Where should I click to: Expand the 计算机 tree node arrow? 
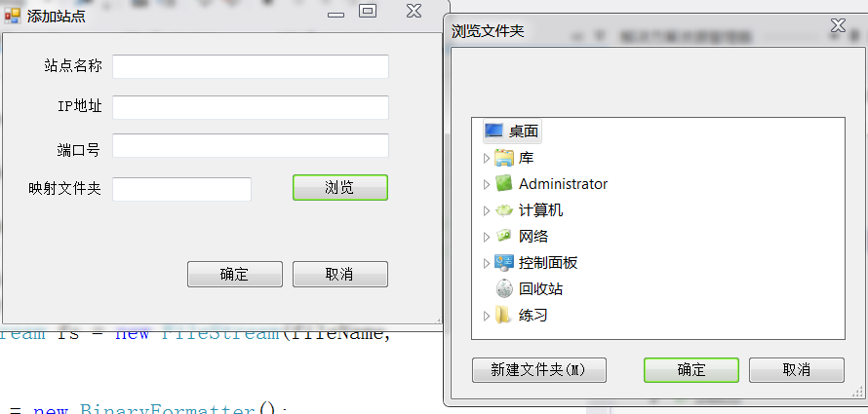tap(487, 210)
